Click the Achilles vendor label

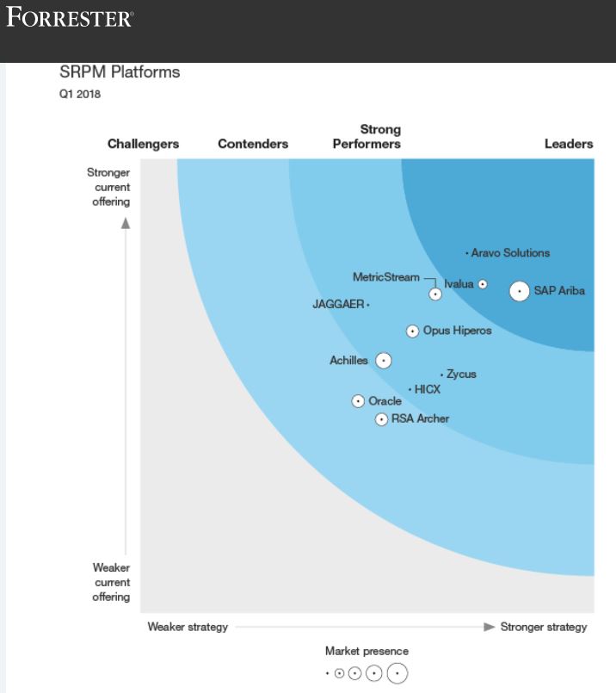348,360
